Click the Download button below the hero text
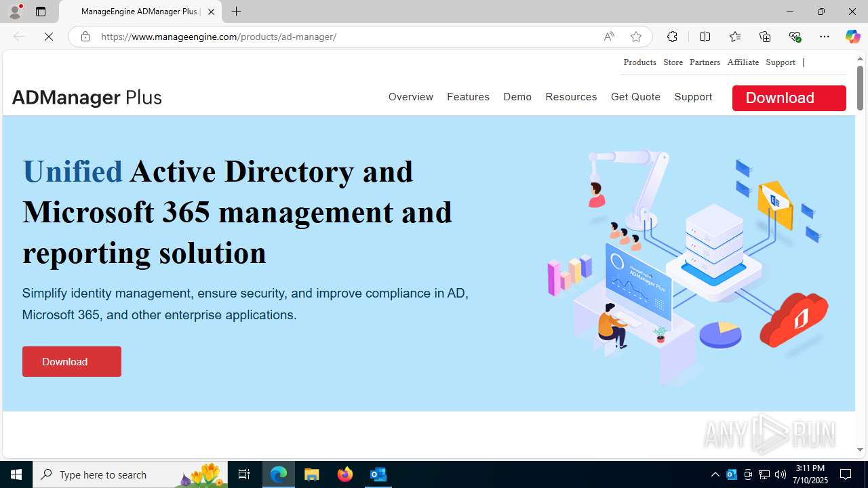 click(71, 361)
